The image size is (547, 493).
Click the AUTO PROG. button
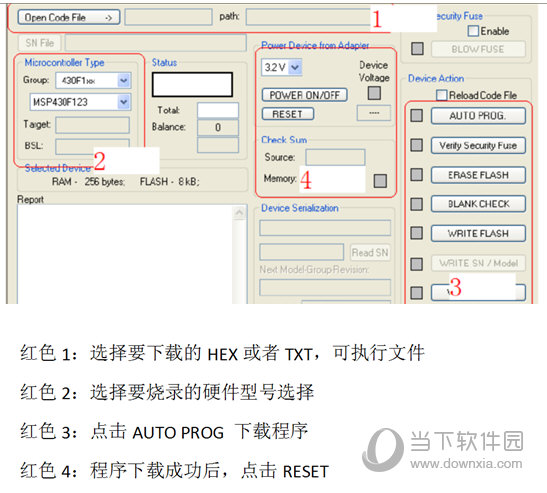[x=478, y=116]
